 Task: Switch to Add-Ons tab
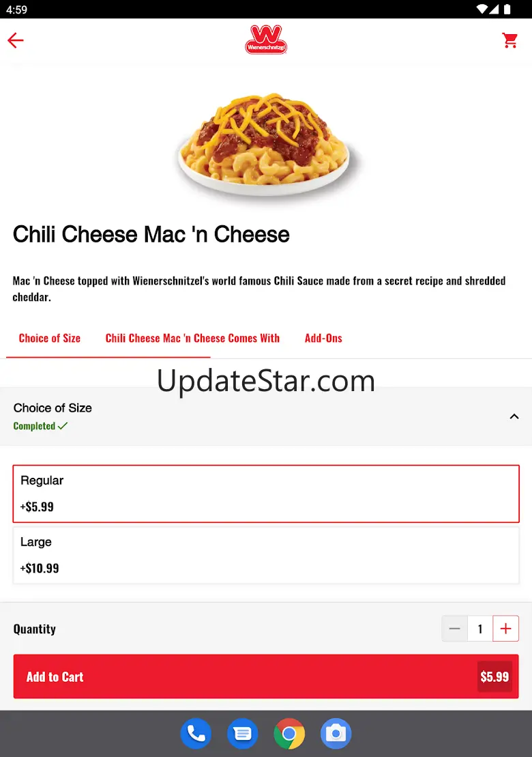pyautogui.click(x=323, y=339)
